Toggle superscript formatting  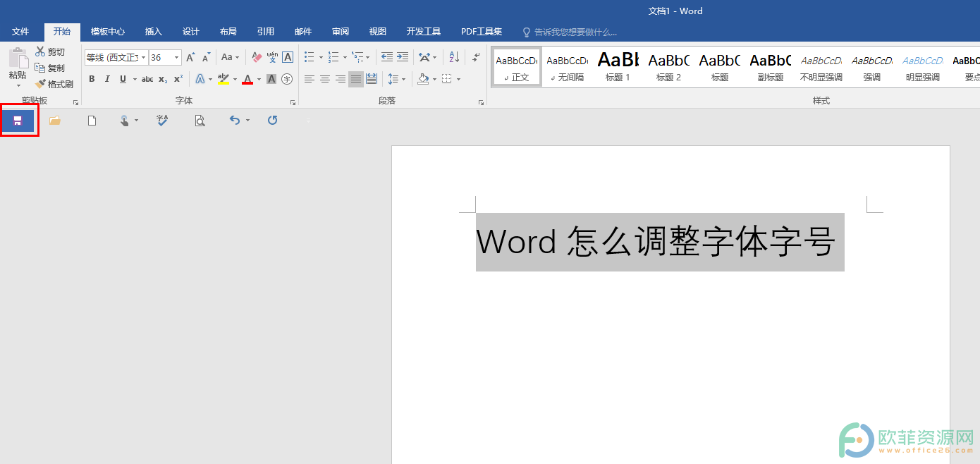click(178, 79)
